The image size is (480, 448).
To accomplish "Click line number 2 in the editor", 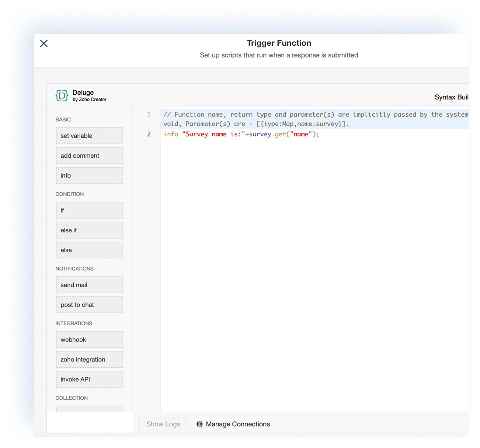I will pyautogui.click(x=149, y=134).
